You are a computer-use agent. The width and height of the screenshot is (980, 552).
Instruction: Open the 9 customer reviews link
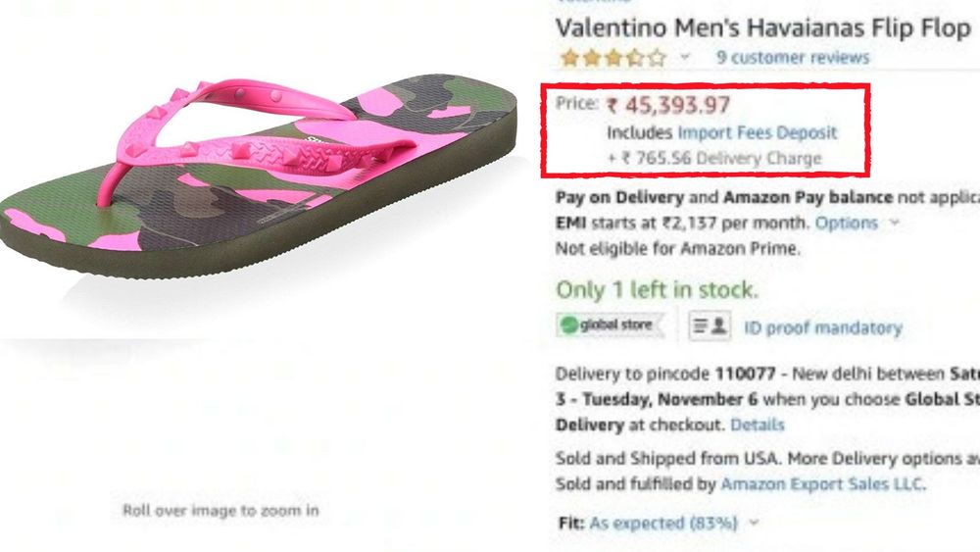coord(792,57)
